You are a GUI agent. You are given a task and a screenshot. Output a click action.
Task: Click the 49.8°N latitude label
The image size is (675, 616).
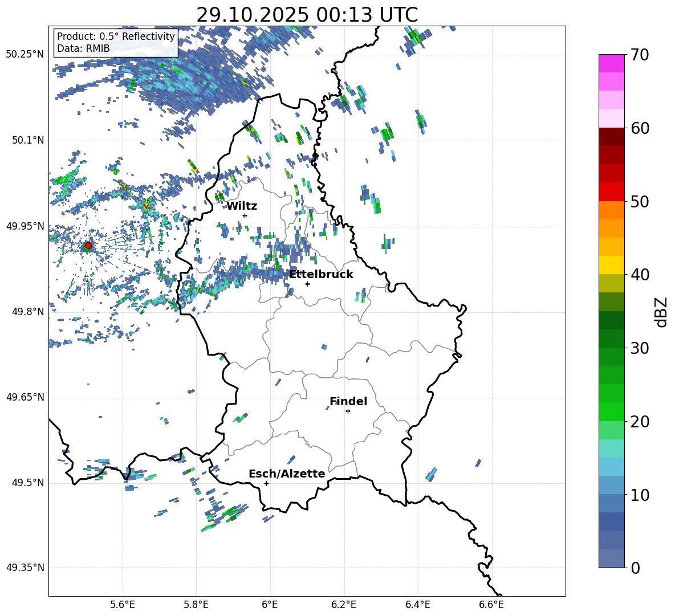[x=28, y=312]
